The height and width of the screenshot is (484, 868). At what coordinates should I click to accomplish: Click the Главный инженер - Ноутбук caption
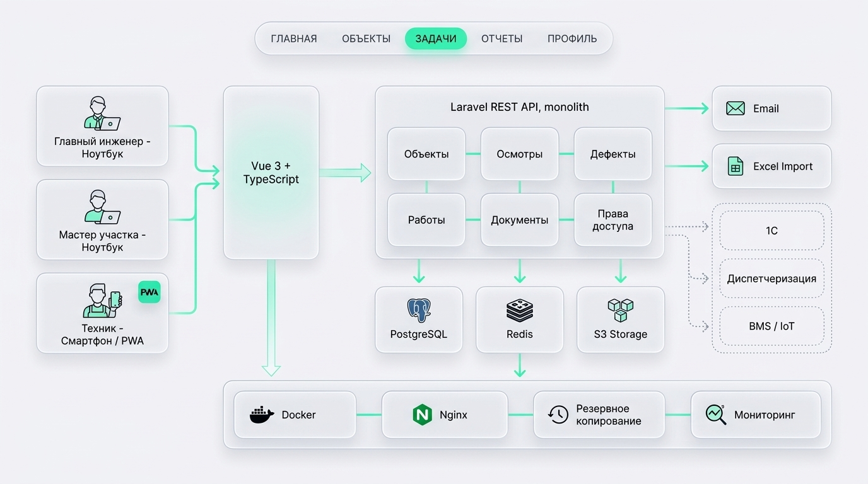(102, 147)
